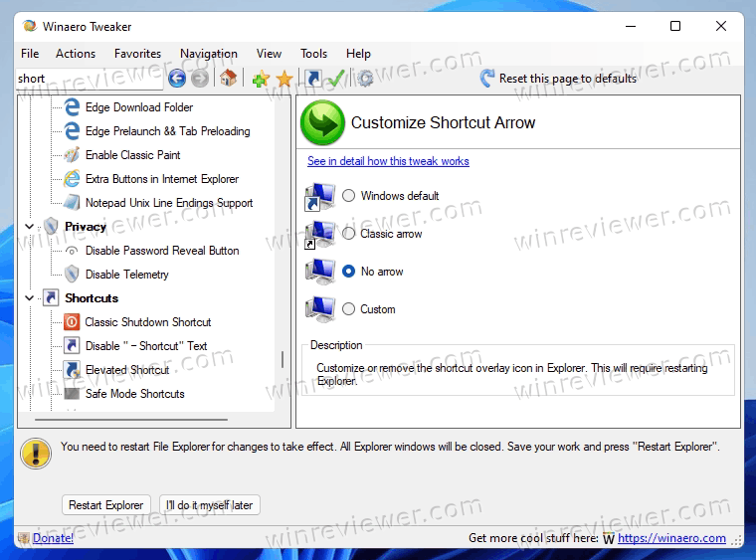The height and width of the screenshot is (560, 756).
Task: Click the Privacy shield category icon
Action: tap(51, 226)
